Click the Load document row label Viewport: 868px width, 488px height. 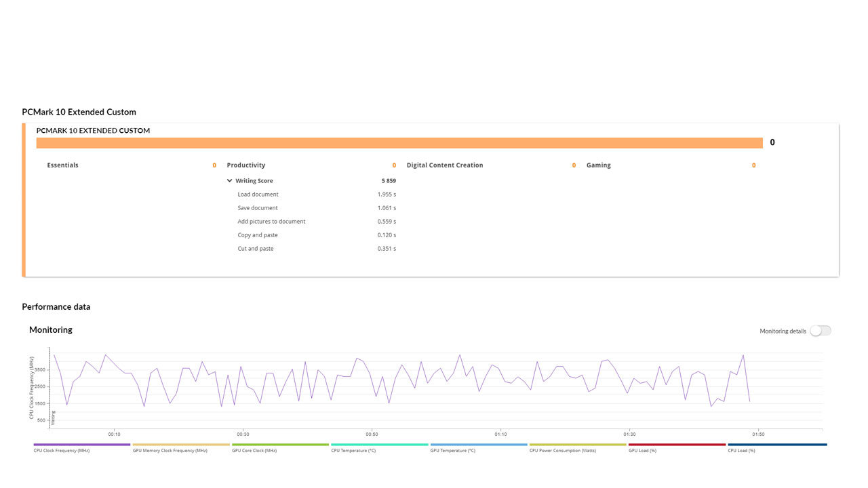coord(258,195)
